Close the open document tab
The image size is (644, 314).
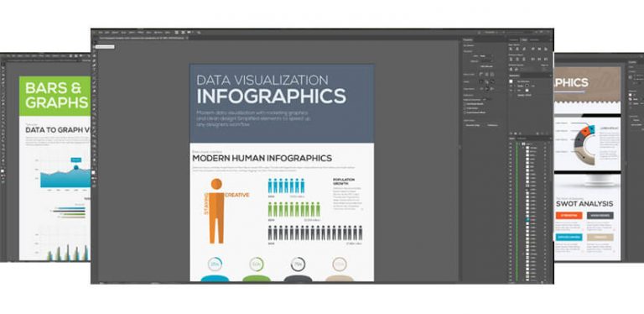(x=187, y=39)
